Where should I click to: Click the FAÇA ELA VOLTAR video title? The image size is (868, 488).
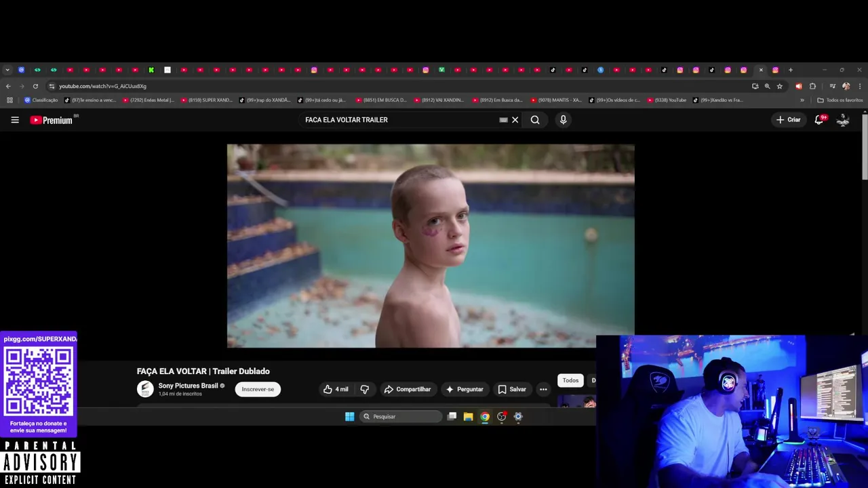pyautogui.click(x=203, y=371)
